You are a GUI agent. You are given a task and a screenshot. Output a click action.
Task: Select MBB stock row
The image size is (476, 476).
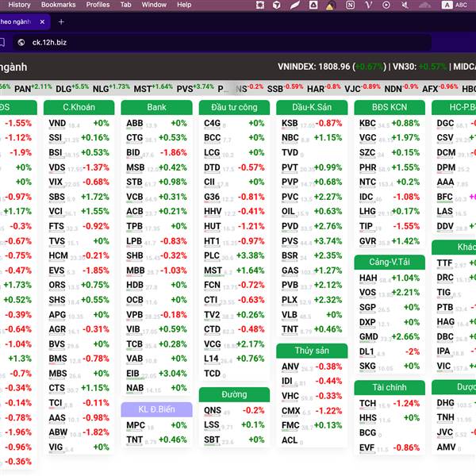156,271
